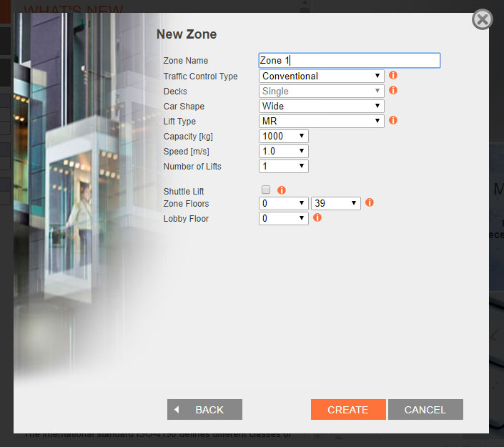Click info icon next to Traffic Control Type
The image size is (504, 447).
pos(393,75)
